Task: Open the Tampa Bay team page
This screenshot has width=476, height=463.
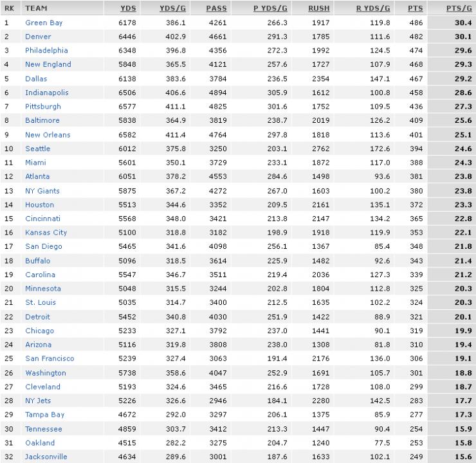Action: [44, 415]
